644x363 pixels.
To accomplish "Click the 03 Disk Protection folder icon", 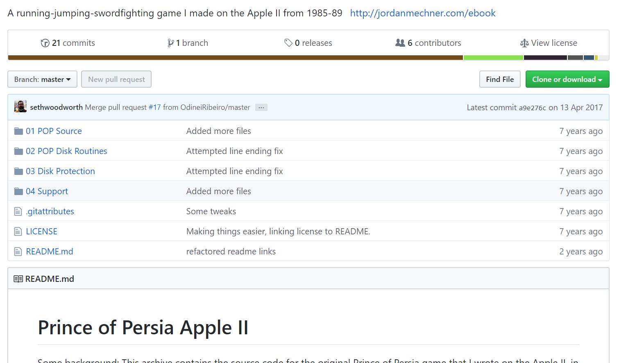I will tap(18, 171).
